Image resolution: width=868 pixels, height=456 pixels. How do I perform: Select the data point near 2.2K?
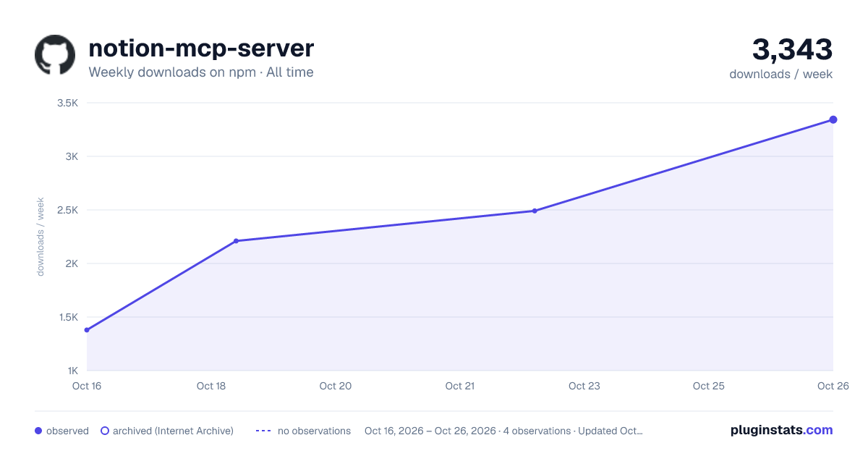click(237, 241)
